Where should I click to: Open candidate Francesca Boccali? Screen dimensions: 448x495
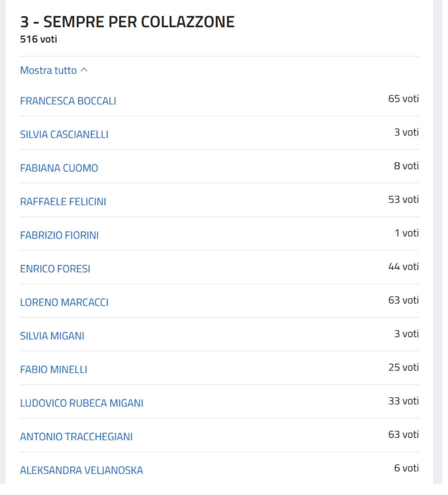[x=68, y=101]
